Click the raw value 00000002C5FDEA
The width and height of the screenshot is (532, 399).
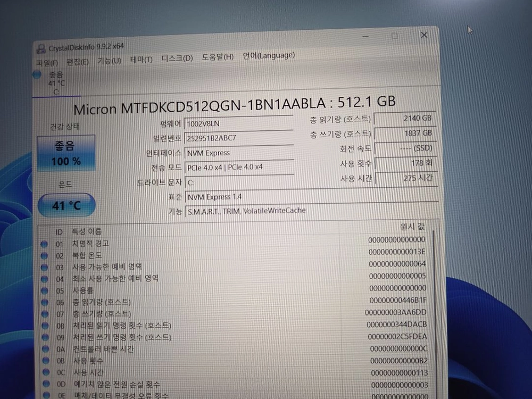pos(397,337)
